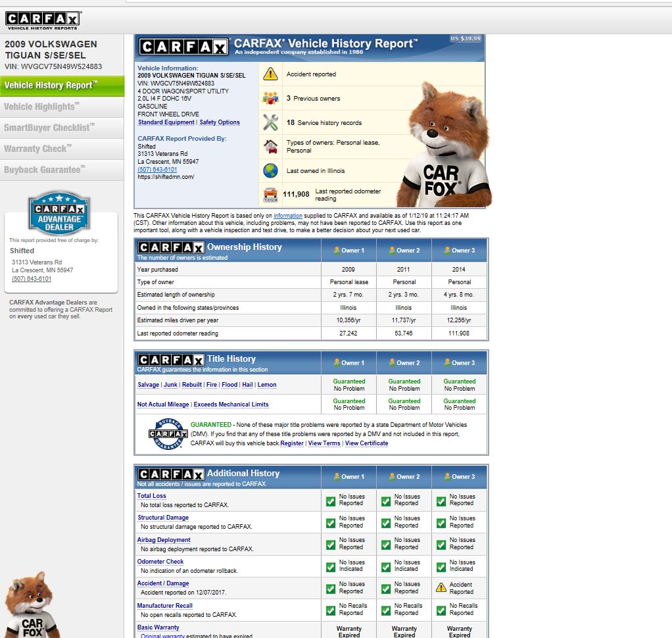
Task: Click Owner 2 Odometer Check green checkmark
Action: (x=386, y=567)
